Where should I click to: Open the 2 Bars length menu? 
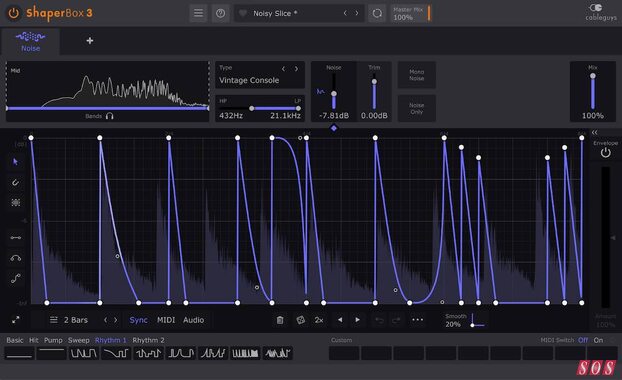click(x=69, y=320)
